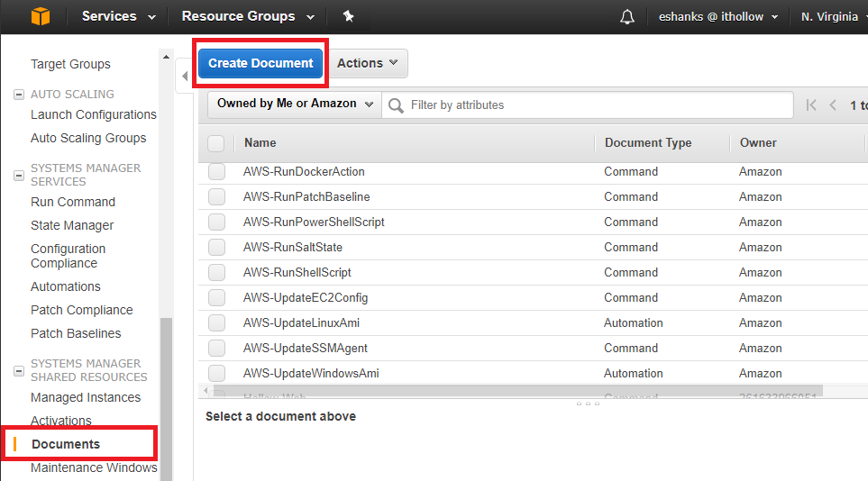Click the pushpin shortcut icon

348,16
